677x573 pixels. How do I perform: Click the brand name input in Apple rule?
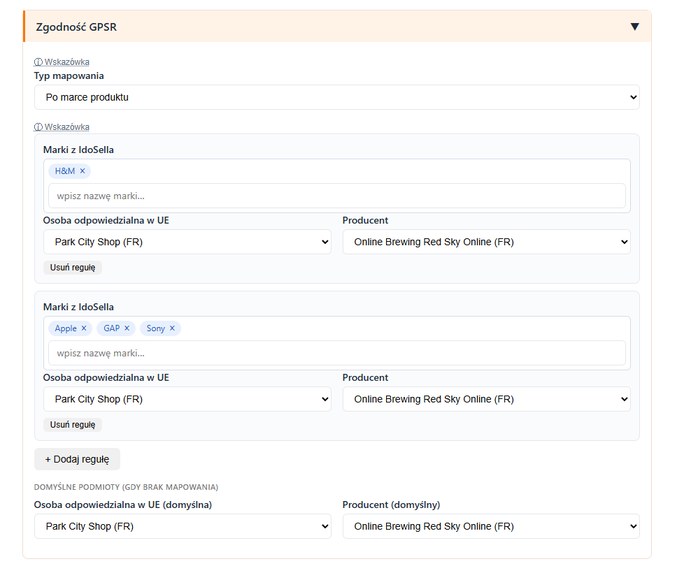(x=336, y=353)
